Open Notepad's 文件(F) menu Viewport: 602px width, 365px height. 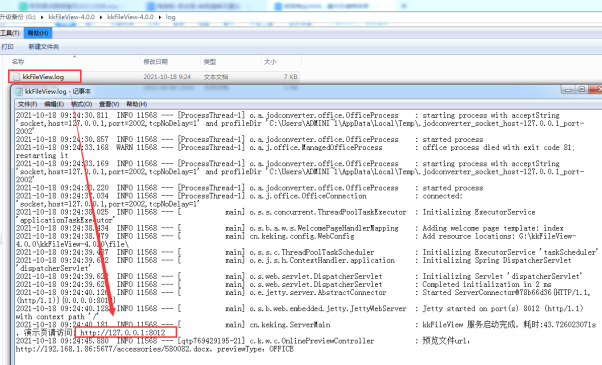pos(28,104)
